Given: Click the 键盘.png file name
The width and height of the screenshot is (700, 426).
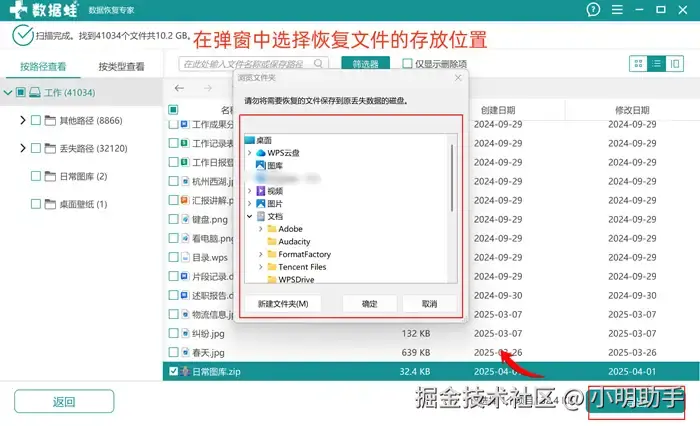Looking at the screenshot, I should 210,219.
